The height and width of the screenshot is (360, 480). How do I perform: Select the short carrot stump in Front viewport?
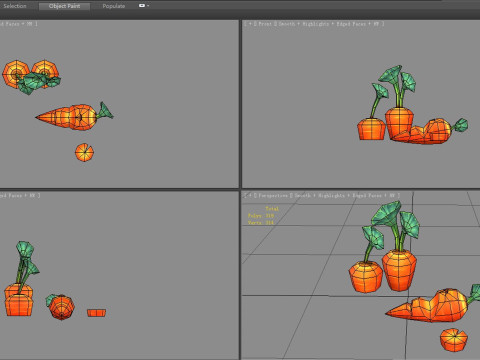click(x=371, y=129)
